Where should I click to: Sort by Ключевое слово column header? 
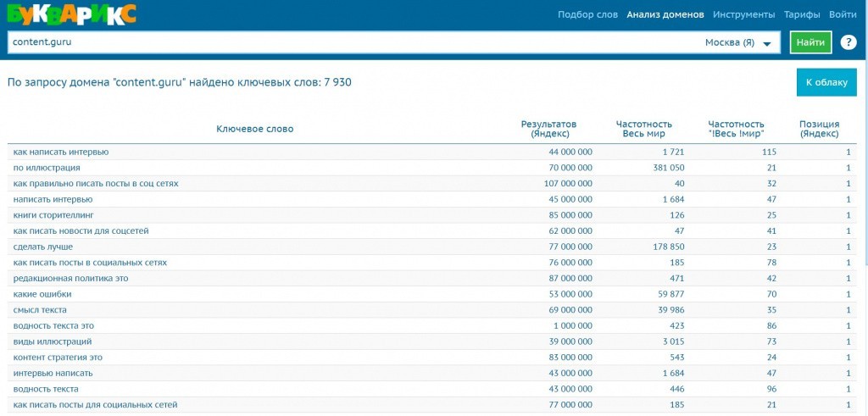254,129
